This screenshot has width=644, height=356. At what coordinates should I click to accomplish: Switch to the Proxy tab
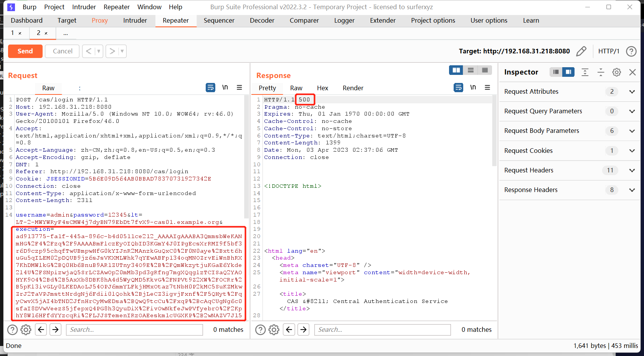[99, 20]
